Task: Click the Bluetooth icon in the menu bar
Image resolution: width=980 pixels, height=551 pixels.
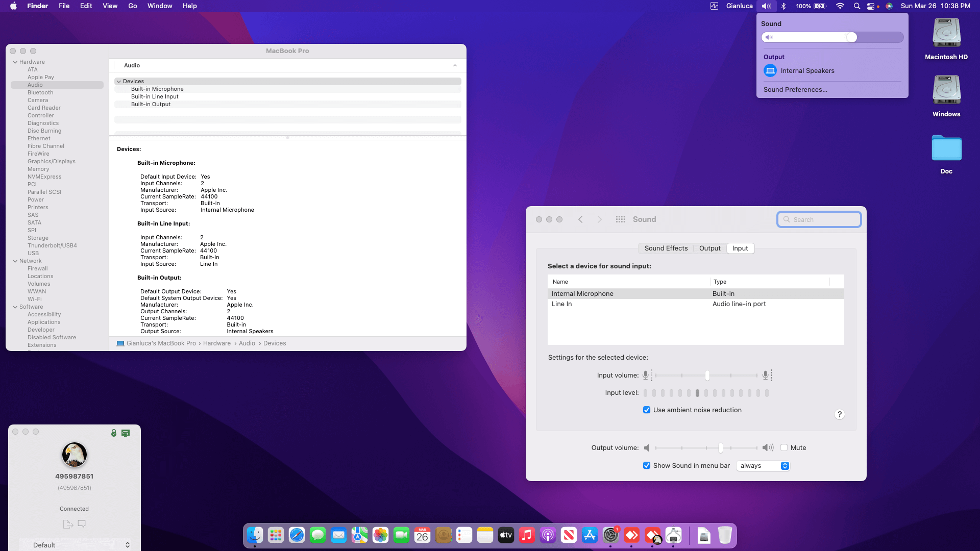Action: (783, 6)
